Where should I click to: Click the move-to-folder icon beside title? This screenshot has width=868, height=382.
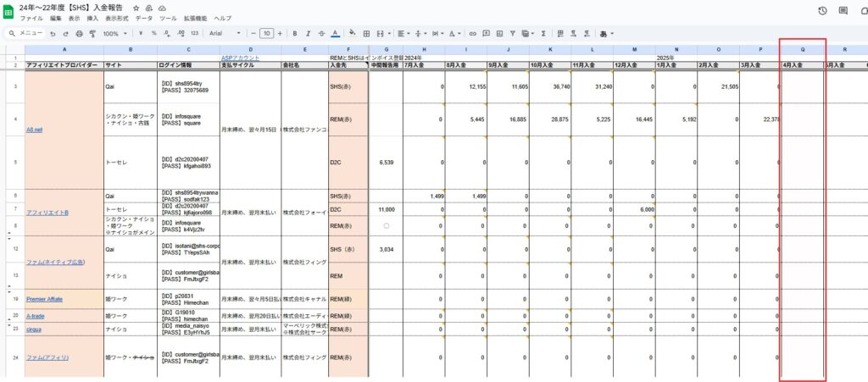click(x=149, y=8)
